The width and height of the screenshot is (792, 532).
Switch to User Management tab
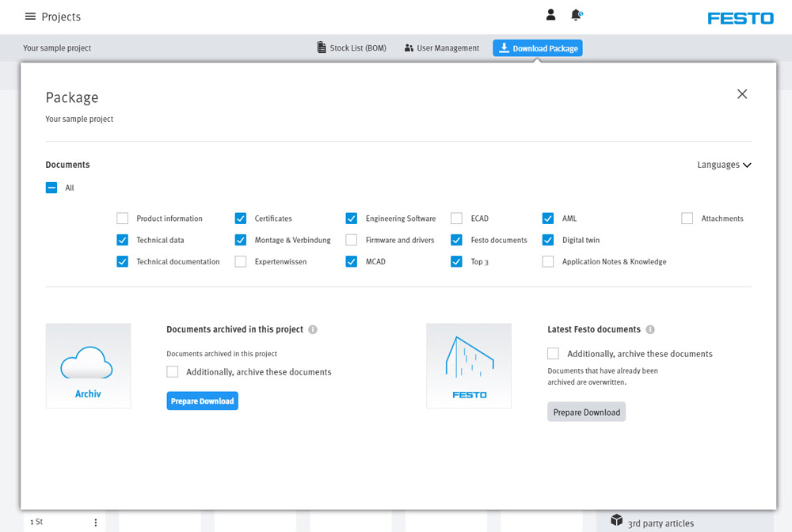click(441, 48)
